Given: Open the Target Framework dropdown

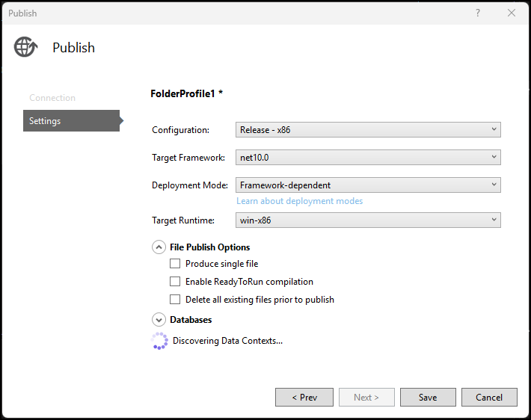Looking at the screenshot, I should click(x=368, y=158).
